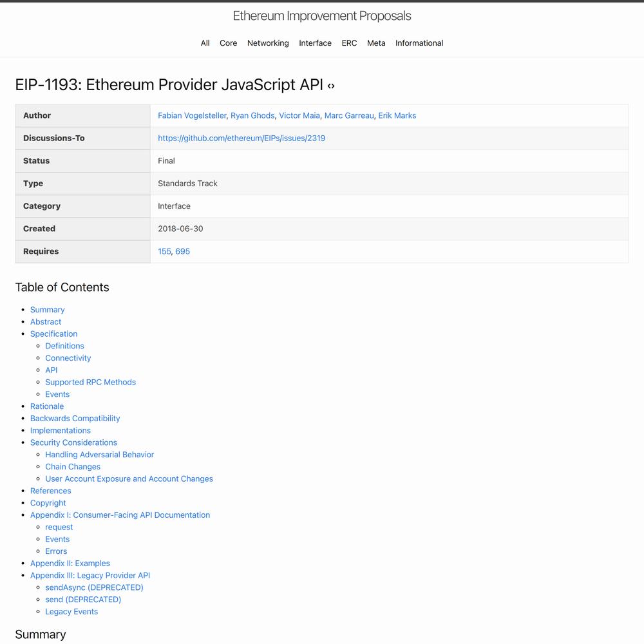Jump to the Rationale section
This screenshot has width=644, height=644.
47,406
